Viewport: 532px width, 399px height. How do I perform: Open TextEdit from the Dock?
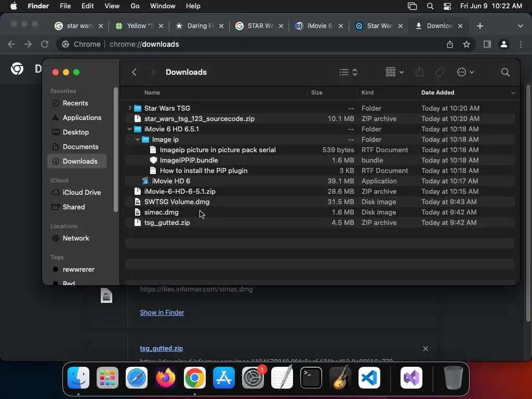point(282,378)
